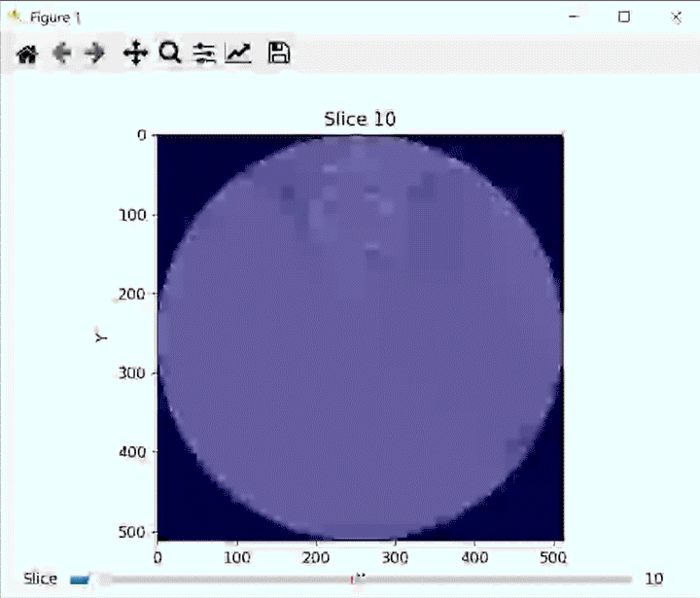Screen dimensions: 700x598
Task: Maximize the Figure 1 window
Action: [624, 17]
